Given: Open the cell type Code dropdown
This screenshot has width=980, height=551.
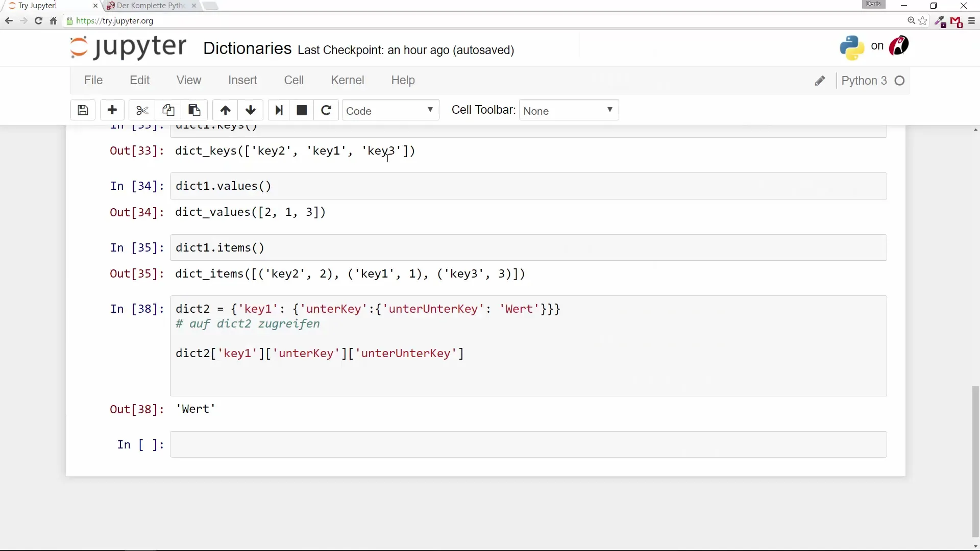Looking at the screenshot, I should click(390, 110).
